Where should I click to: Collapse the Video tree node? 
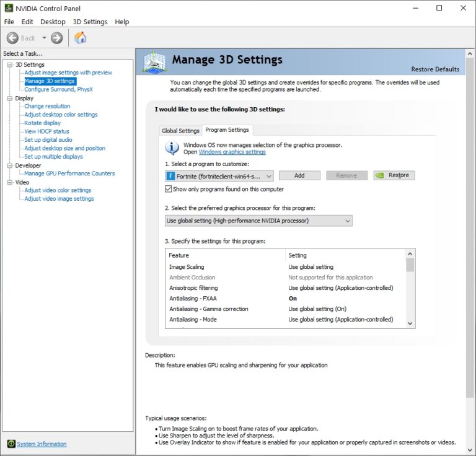(10, 182)
